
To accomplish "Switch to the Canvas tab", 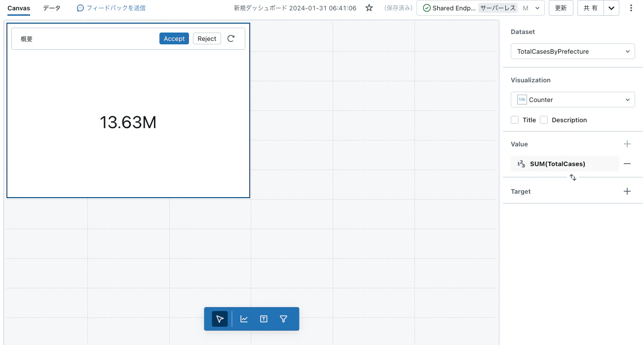I will point(19,8).
